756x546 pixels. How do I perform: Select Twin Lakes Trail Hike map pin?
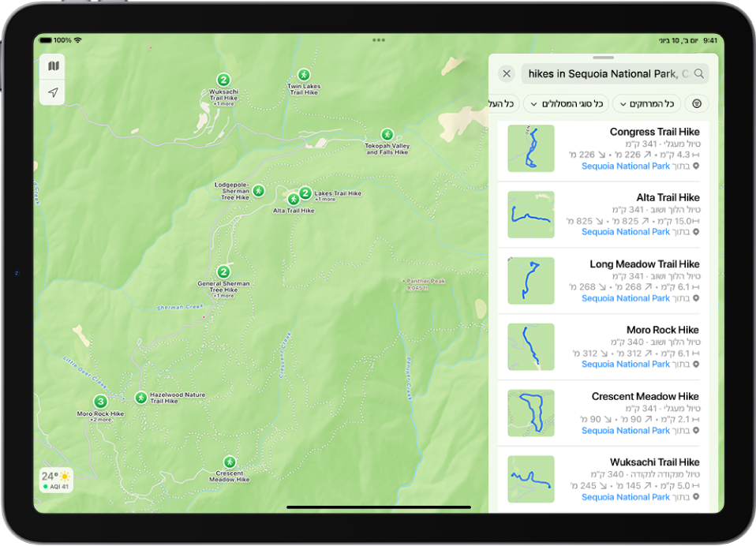[304, 74]
